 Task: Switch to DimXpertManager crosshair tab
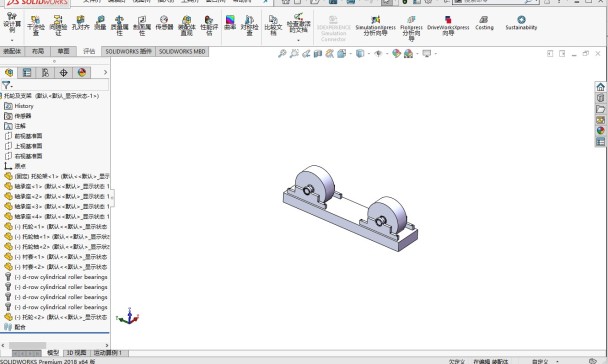(63, 72)
